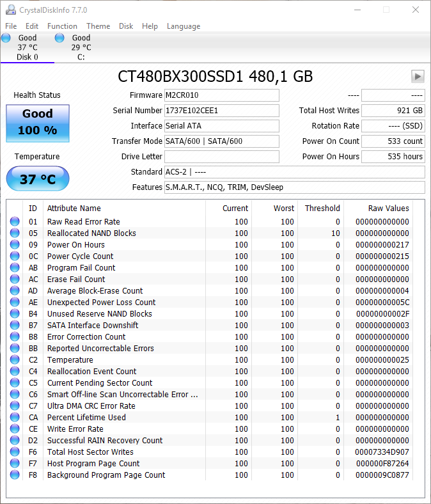Screen dimensions: 431x504
Task: Click the Serial Number field
Action: [x=222, y=111]
